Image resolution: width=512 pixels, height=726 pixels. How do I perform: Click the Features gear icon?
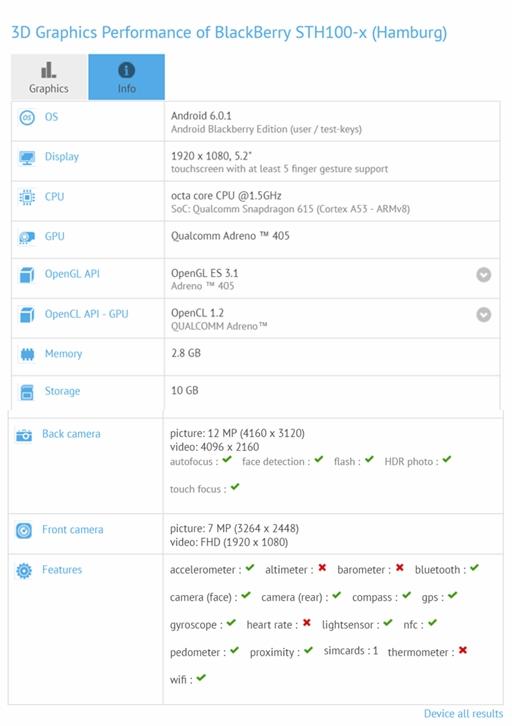(x=24, y=571)
